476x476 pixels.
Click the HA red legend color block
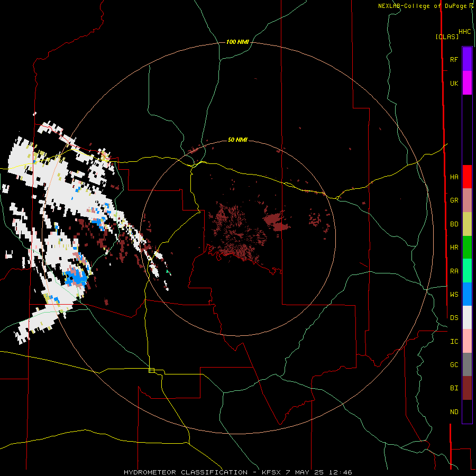click(467, 177)
